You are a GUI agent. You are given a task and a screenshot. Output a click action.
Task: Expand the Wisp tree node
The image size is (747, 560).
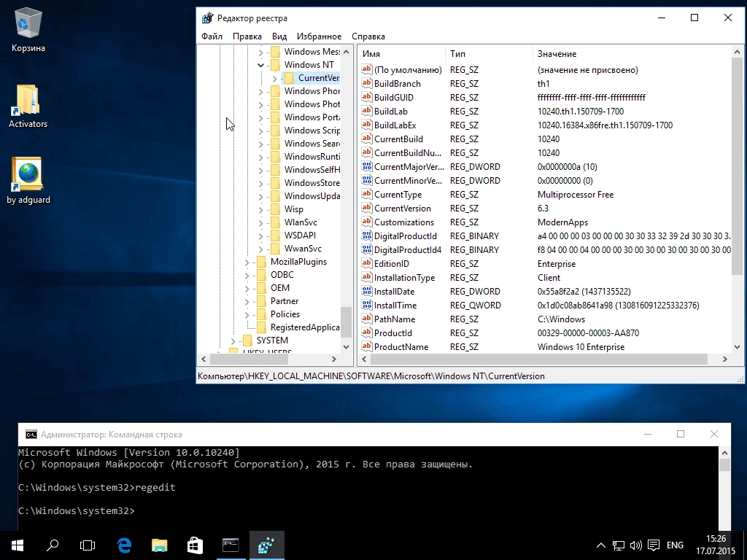click(x=260, y=209)
